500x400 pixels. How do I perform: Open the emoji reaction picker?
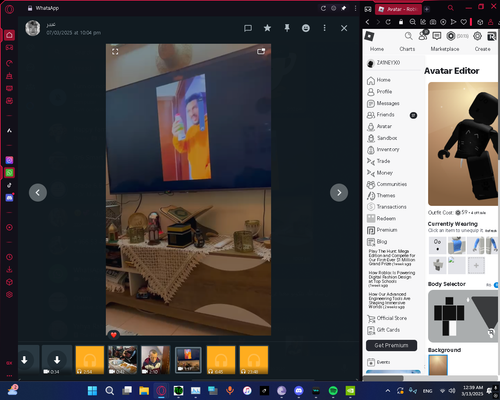(x=306, y=28)
